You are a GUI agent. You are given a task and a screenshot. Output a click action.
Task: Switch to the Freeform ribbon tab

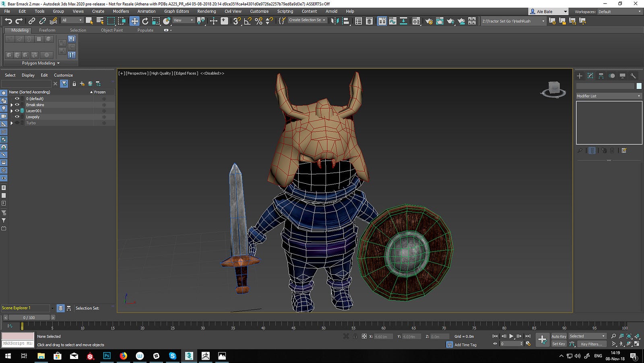pyautogui.click(x=47, y=30)
